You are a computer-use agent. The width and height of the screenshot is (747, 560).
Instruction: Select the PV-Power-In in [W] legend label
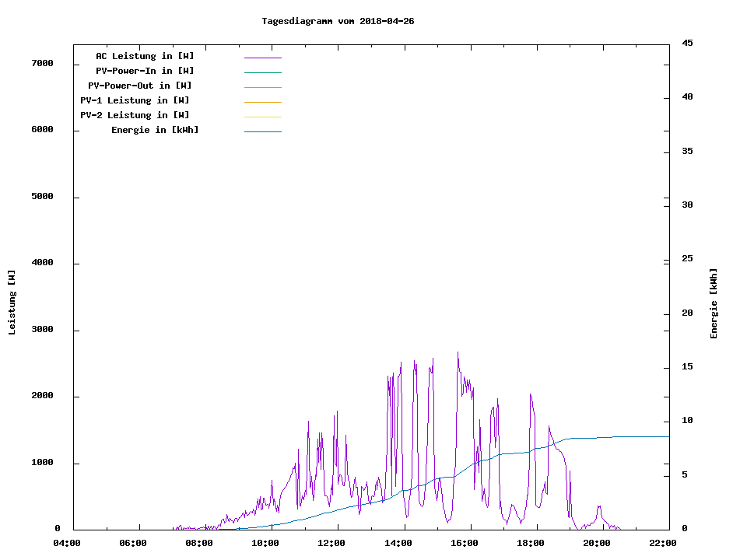click(x=145, y=71)
